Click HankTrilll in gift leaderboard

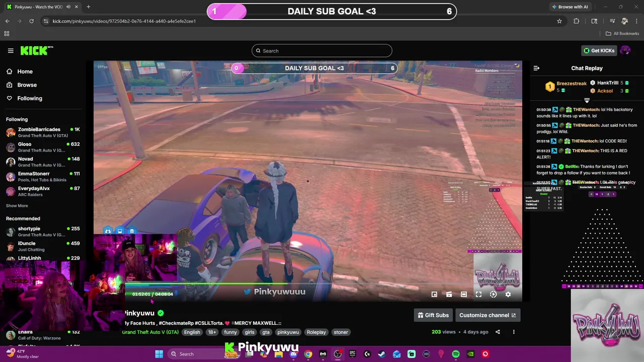[x=608, y=83]
